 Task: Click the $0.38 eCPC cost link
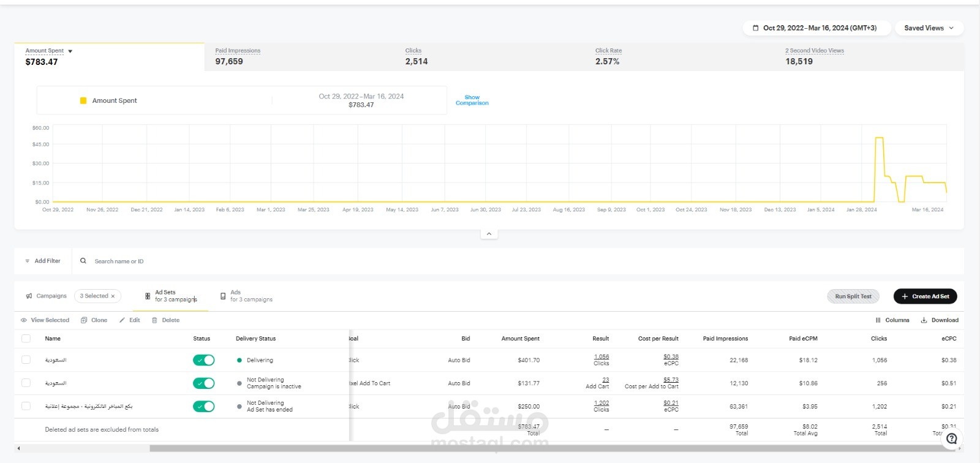671,356
